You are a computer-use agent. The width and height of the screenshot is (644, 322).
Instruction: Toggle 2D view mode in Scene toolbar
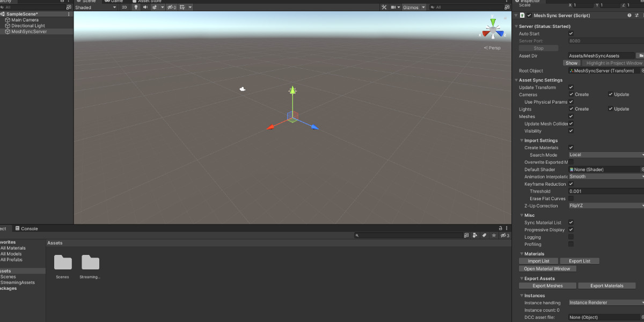coord(124,8)
